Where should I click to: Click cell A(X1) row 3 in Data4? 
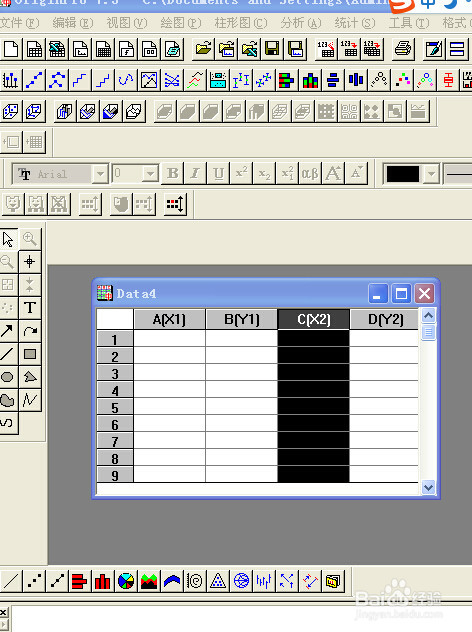coord(169,373)
